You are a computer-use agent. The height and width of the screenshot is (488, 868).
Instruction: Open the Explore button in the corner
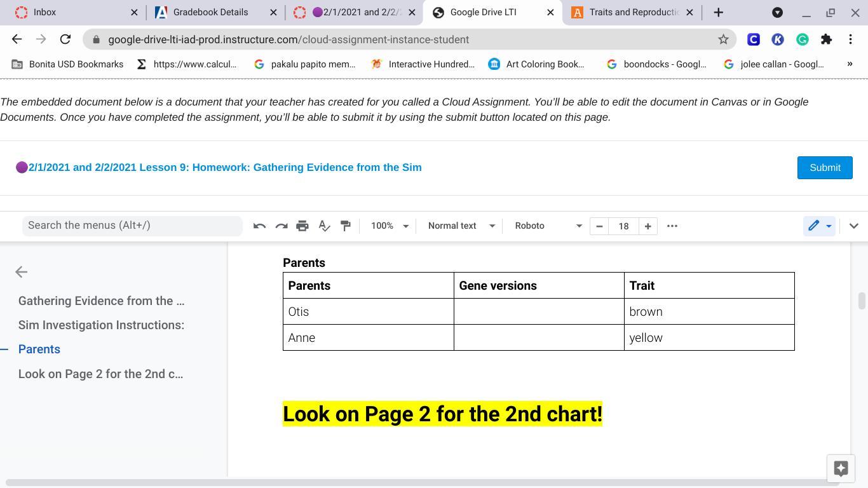tap(841, 468)
